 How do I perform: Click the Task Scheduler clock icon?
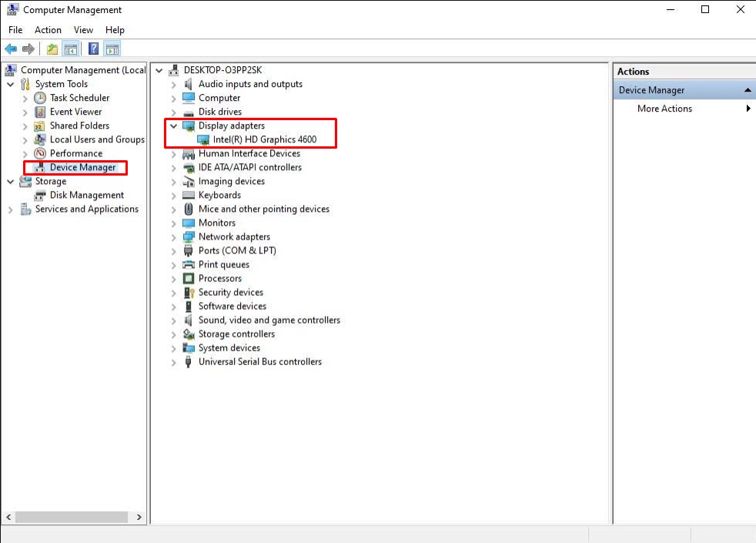click(40, 98)
